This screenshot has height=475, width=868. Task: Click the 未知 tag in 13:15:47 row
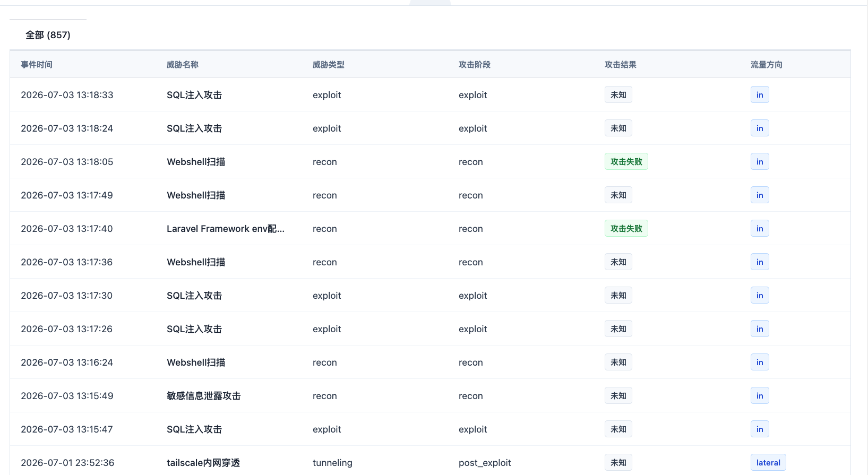pyautogui.click(x=618, y=429)
